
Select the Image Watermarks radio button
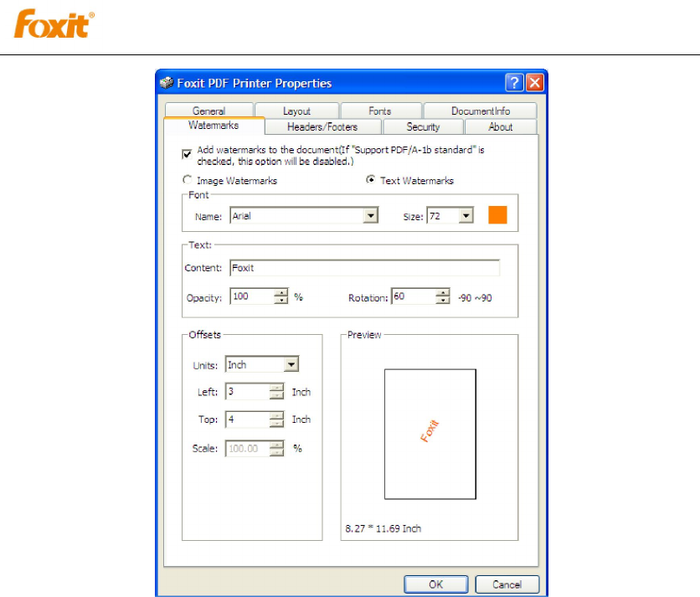click(187, 180)
